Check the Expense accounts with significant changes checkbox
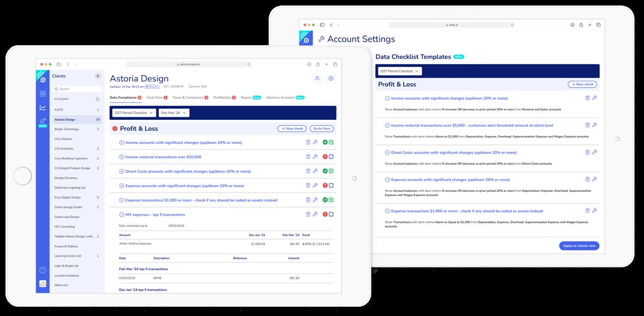 coord(331,185)
